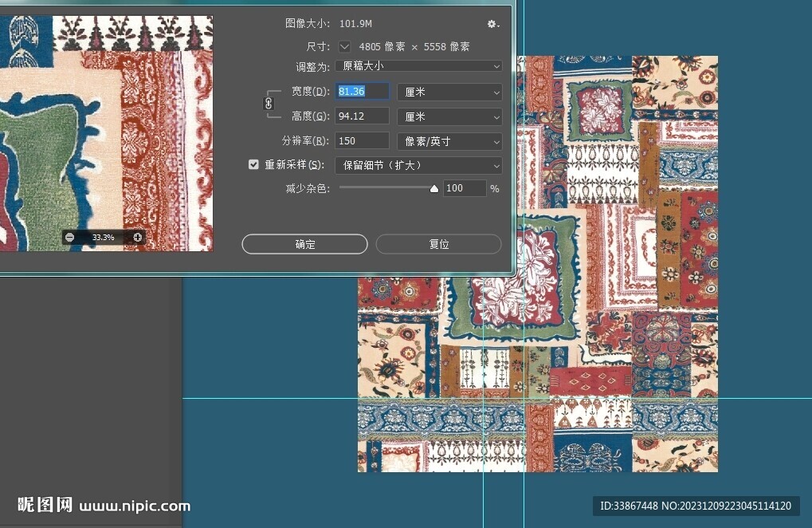Open the Image Size gear settings menu
Screen dimensions: 812x528
(x=493, y=25)
